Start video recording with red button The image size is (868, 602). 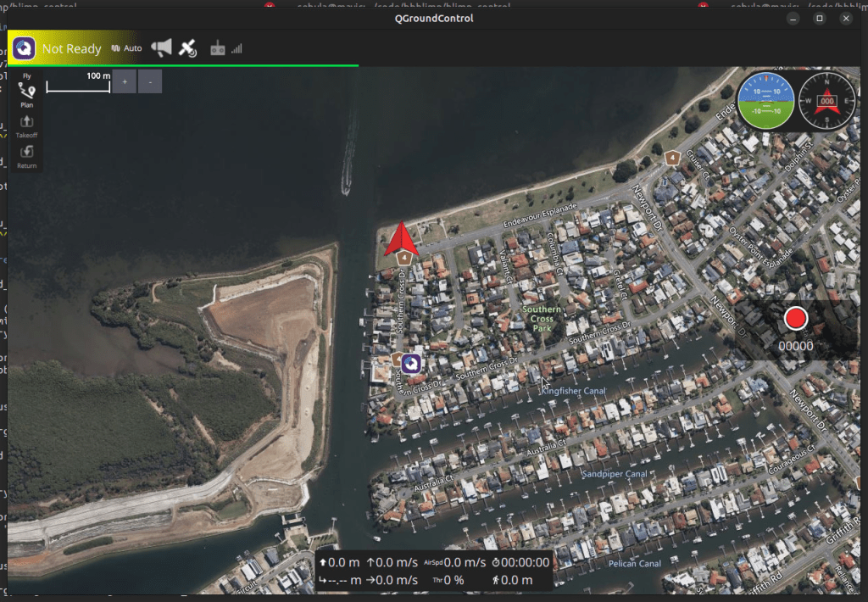click(x=795, y=319)
